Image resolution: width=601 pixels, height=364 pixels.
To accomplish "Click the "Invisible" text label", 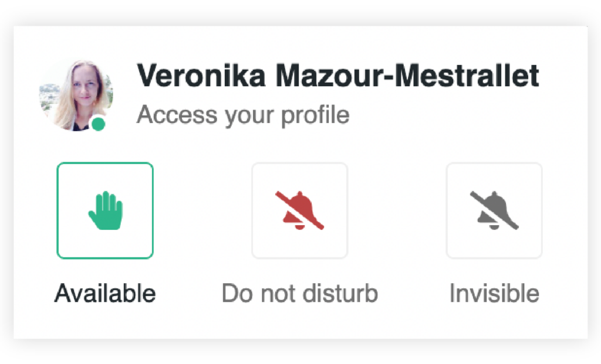I will click(x=494, y=293).
